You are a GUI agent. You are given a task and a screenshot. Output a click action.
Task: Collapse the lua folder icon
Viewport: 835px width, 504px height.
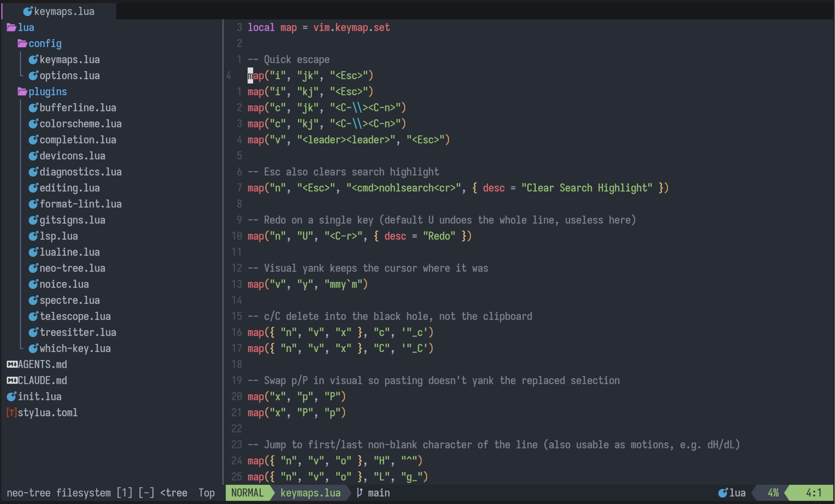12,27
